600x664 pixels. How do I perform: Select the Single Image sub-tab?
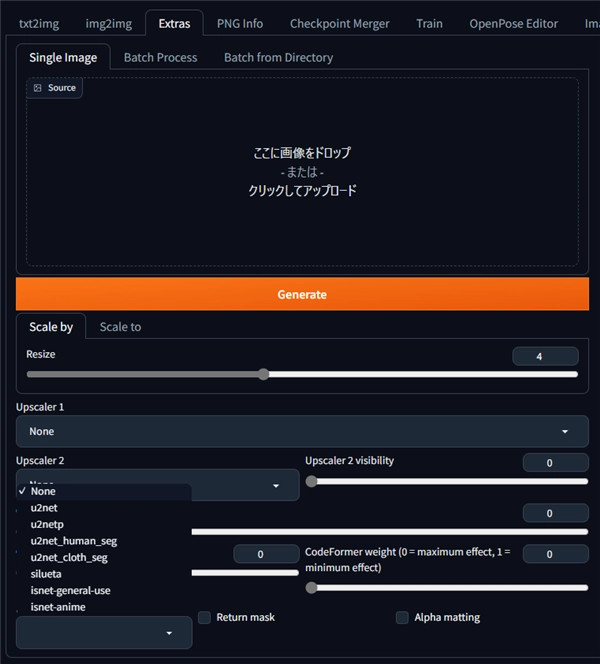tap(63, 58)
